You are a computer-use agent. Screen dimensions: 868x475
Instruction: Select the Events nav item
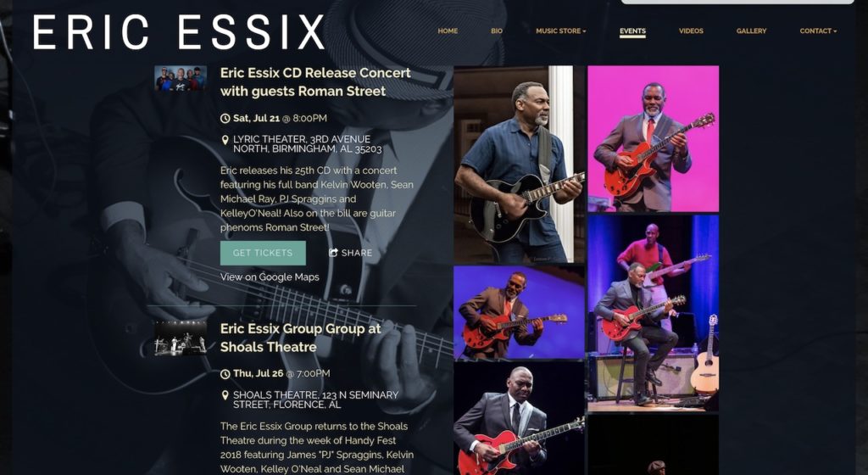pos(632,31)
